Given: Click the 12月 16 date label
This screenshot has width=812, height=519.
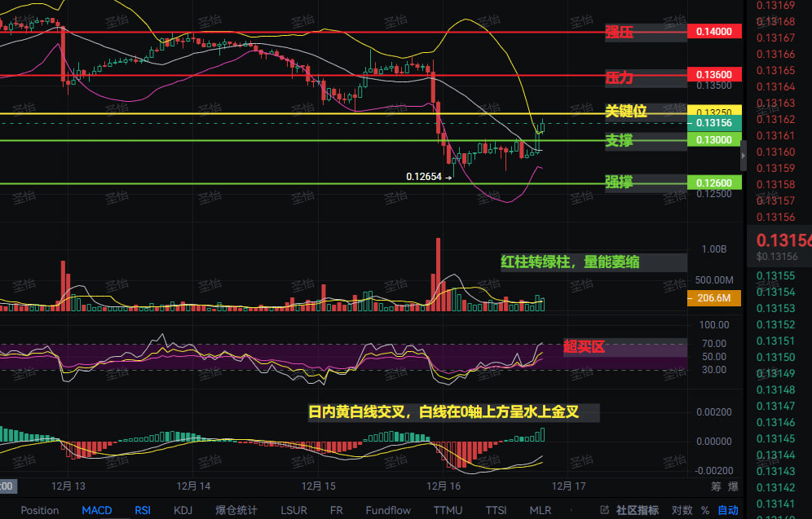Looking at the screenshot, I should pyautogui.click(x=444, y=486).
